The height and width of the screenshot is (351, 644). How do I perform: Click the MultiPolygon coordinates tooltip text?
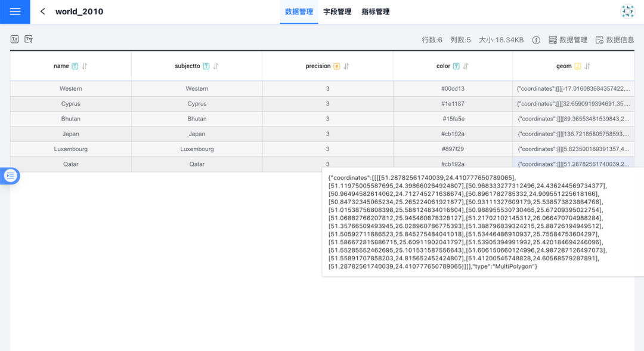[x=467, y=222]
